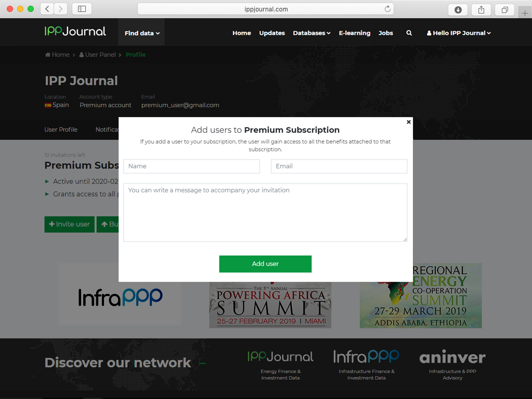Viewport: 532px width, 399px height.
Task: Close the Add users modal dialog
Action: [408, 122]
